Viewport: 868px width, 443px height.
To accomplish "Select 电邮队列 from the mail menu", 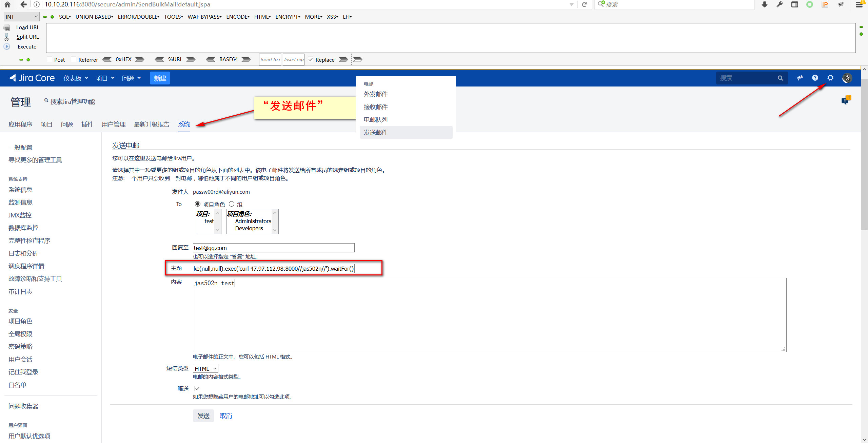I will coord(375,119).
